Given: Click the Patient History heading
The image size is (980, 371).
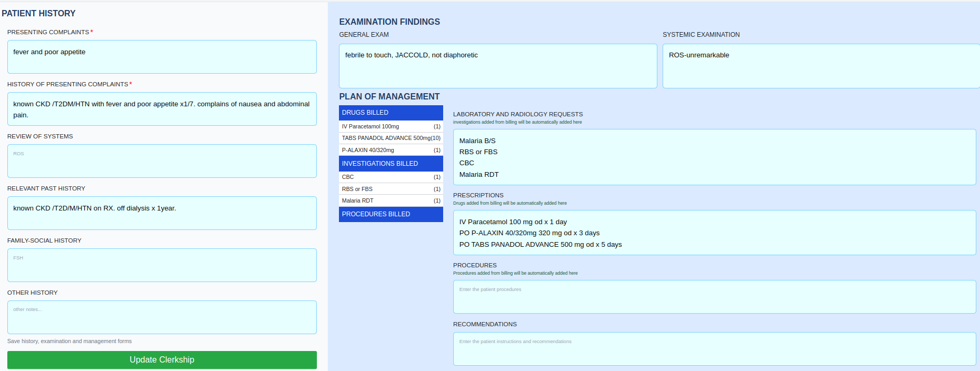Looking at the screenshot, I should (38, 14).
